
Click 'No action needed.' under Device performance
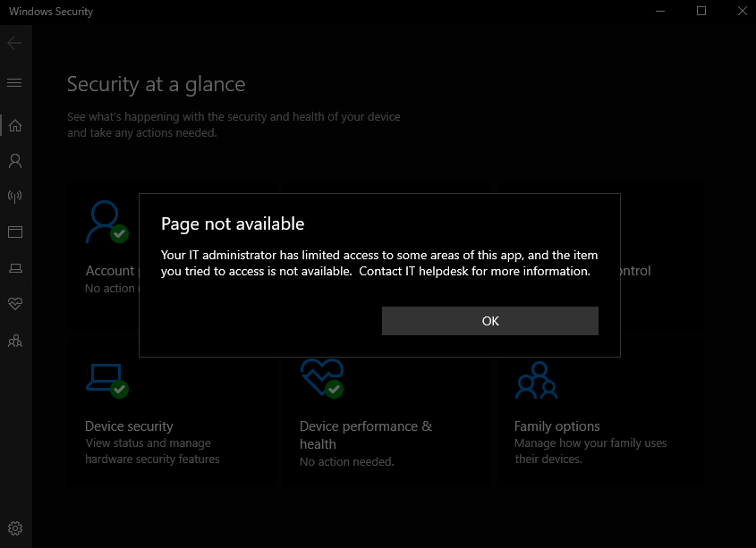346,461
